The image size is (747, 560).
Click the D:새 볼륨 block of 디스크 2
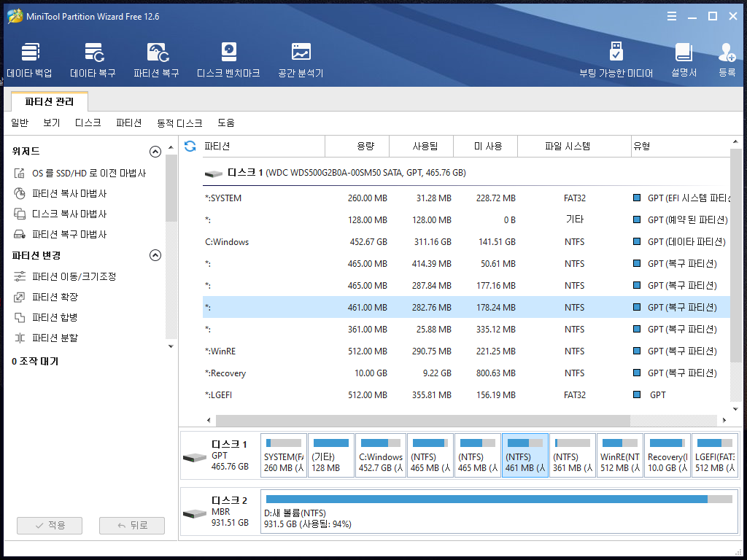click(499, 512)
